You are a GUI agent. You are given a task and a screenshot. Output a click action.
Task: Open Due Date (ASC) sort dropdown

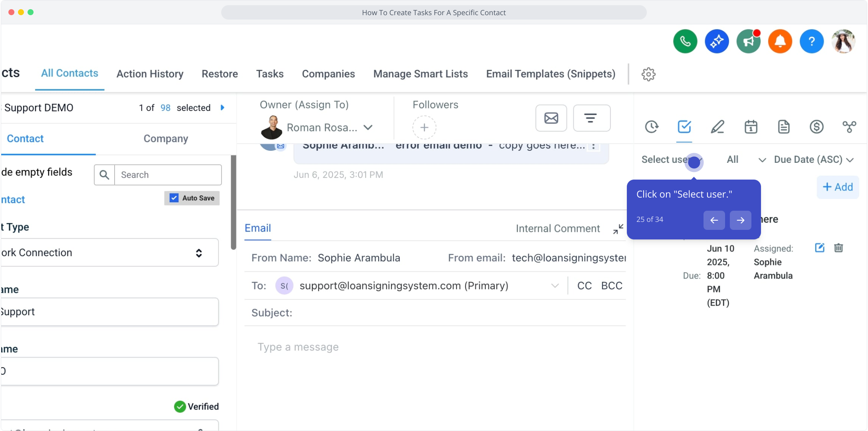tap(814, 160)
